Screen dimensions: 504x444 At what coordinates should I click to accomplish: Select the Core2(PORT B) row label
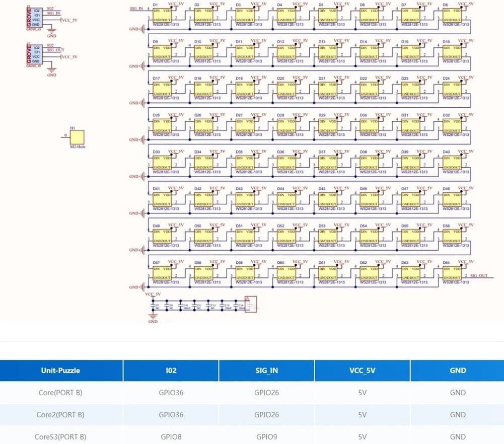60,415
